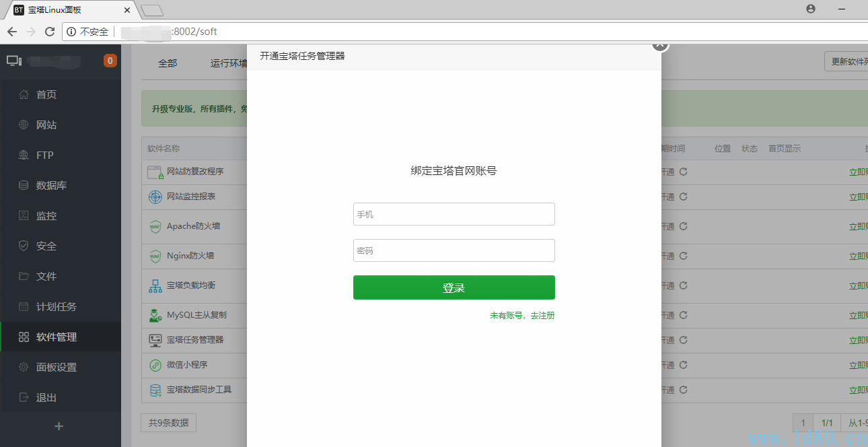Click the 不安全 site info icon

coord(71,32)
